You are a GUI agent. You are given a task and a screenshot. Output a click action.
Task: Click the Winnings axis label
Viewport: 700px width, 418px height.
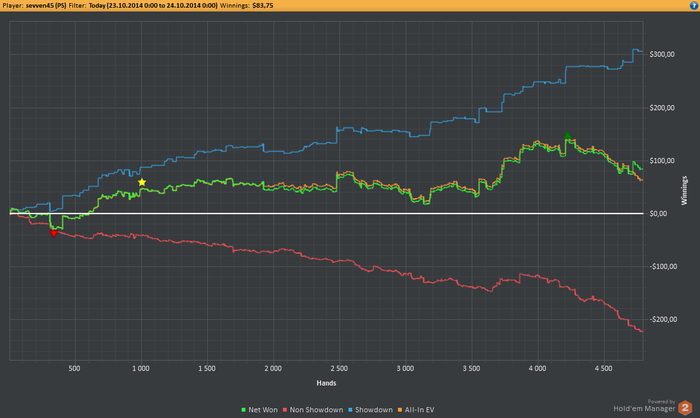pos(684,191)
